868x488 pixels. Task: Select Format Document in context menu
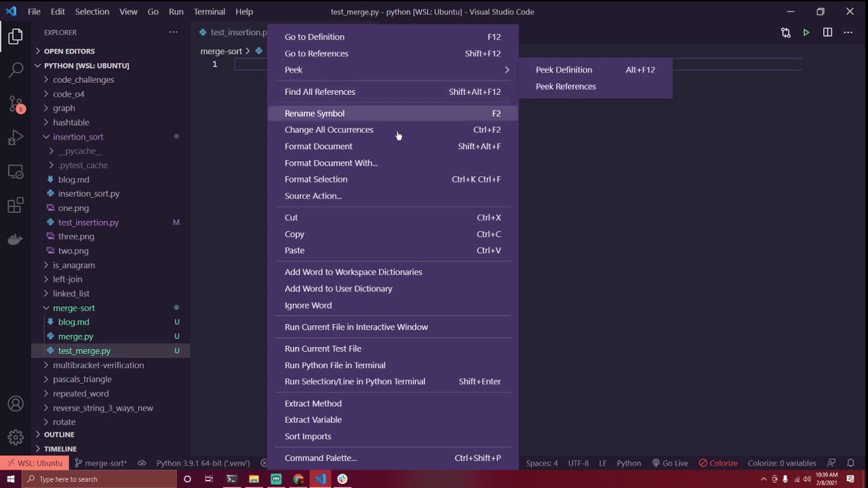coord(393,146)
